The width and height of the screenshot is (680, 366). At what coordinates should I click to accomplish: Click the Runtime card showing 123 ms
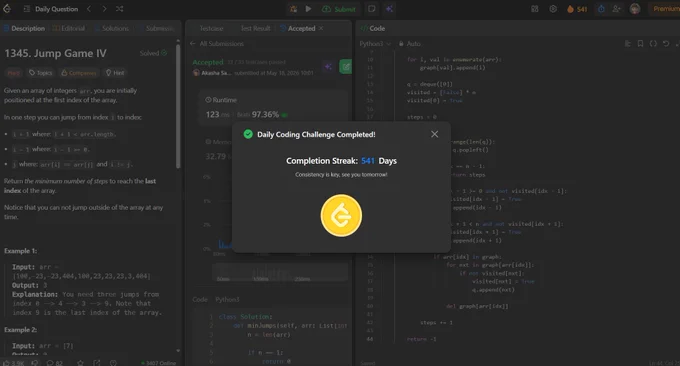274,108
